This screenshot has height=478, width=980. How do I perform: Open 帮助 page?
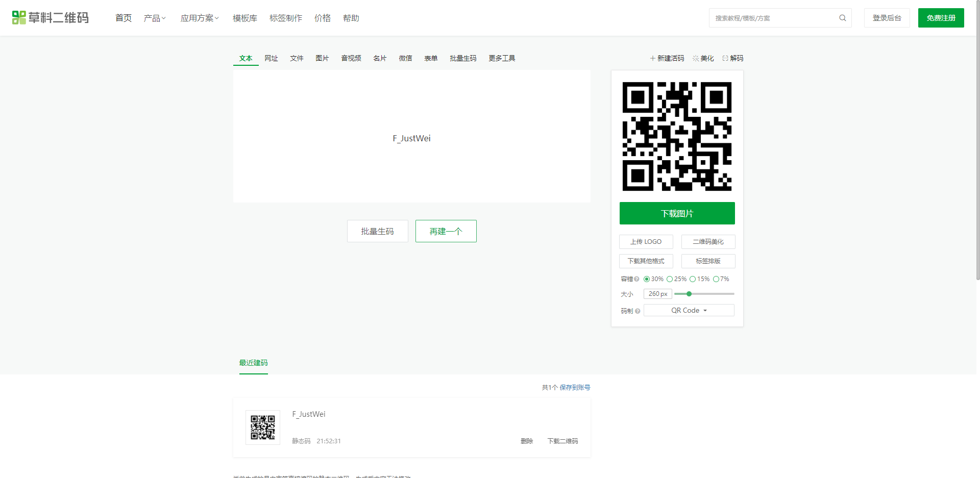pos(351,18)
